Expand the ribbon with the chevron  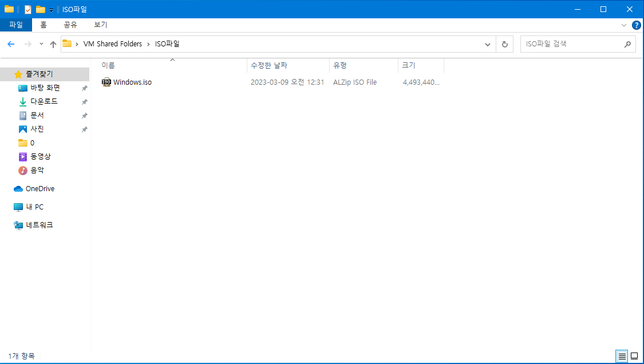623,25
